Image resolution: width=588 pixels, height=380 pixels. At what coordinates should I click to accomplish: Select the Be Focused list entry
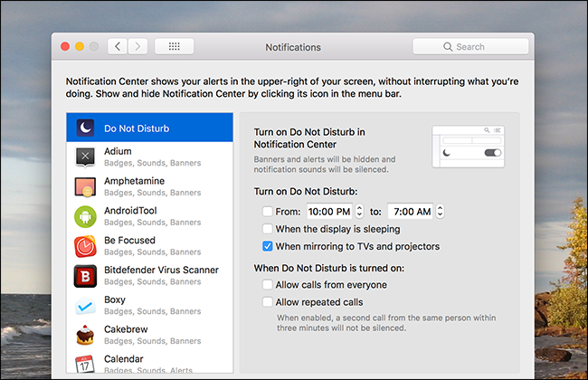(x=149, y=246)
